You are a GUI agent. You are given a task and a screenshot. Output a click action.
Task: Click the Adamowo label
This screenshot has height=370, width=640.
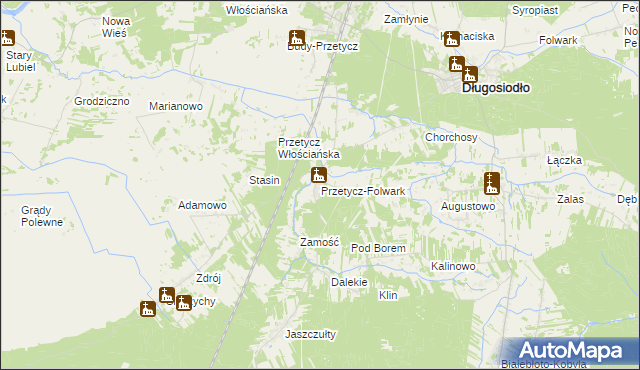click(x=202, y=205)
